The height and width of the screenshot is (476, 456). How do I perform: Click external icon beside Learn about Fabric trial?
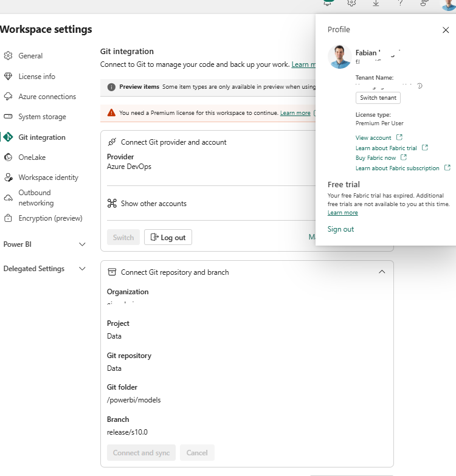[x=425, y=148]
